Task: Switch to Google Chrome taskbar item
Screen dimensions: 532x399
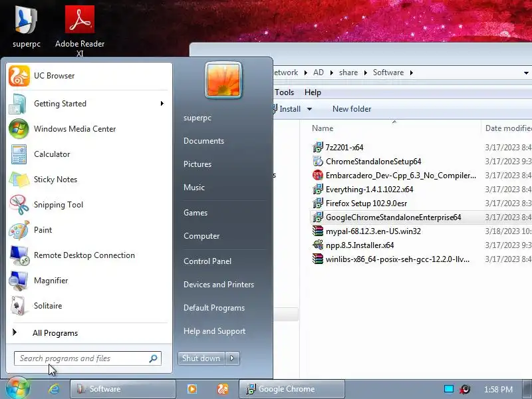Action: point(292,389)
